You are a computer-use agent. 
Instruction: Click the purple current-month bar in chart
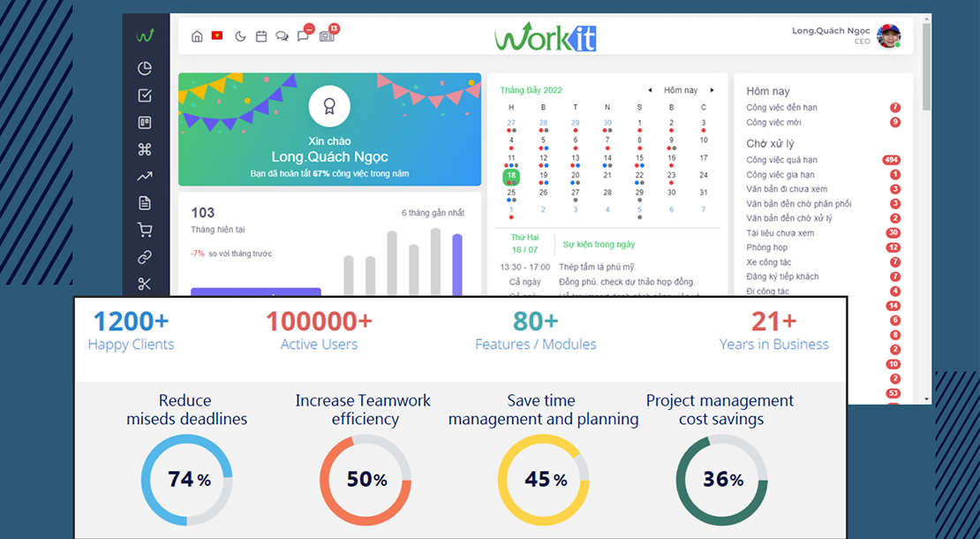456,264
